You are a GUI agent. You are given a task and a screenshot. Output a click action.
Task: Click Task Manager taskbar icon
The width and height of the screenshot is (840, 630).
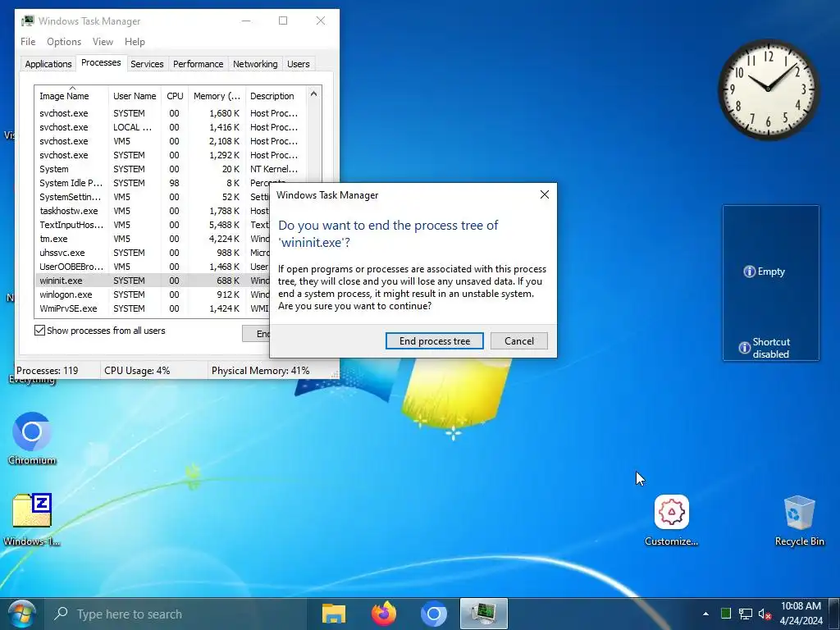coord(483,614)
